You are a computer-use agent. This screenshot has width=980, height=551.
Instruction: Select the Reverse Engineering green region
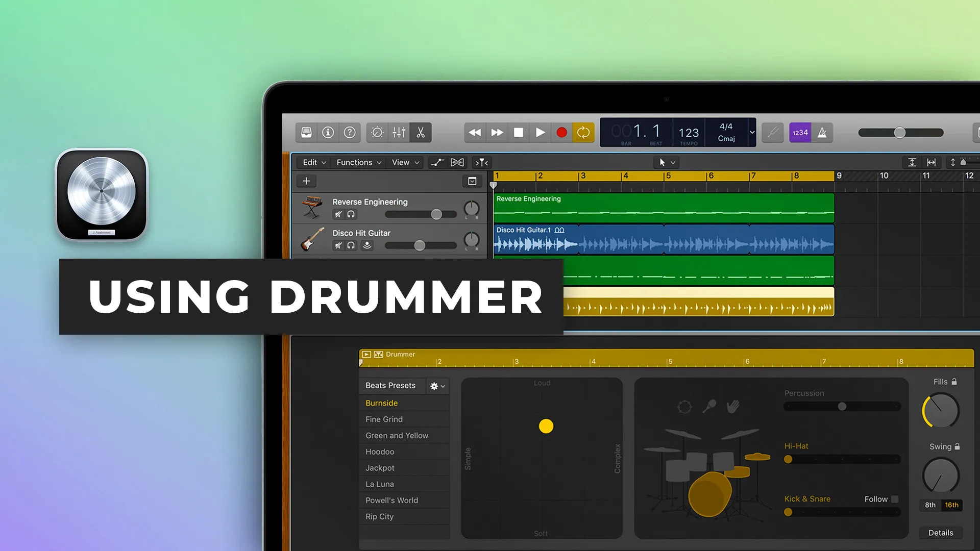coord(664,208)
